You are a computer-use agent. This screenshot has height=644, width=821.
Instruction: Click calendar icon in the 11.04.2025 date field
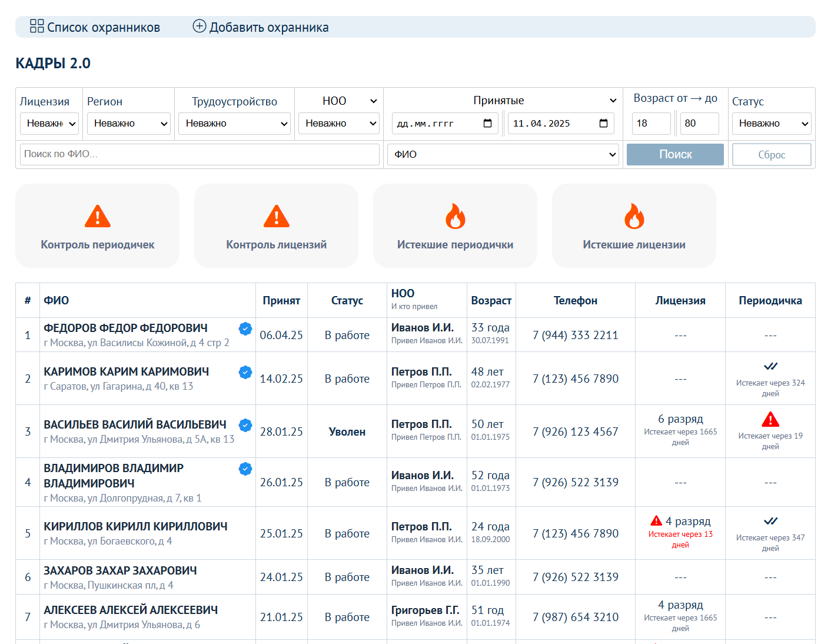(x=603, y=123)
